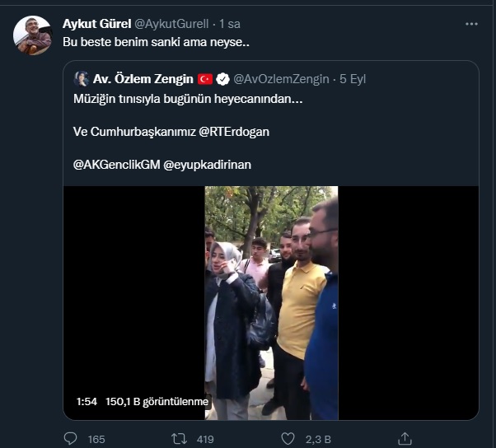Click the reply speech bubble icon
496x448 pixels.
(x=71, y=439)
